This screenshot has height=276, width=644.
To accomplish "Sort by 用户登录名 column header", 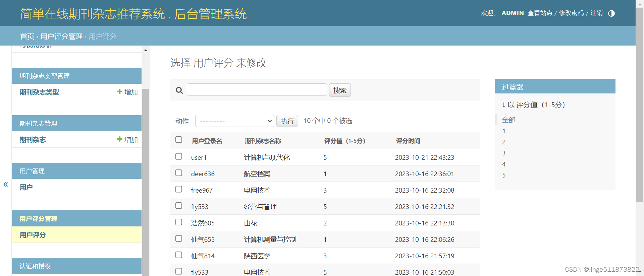I will click(207, 141).
